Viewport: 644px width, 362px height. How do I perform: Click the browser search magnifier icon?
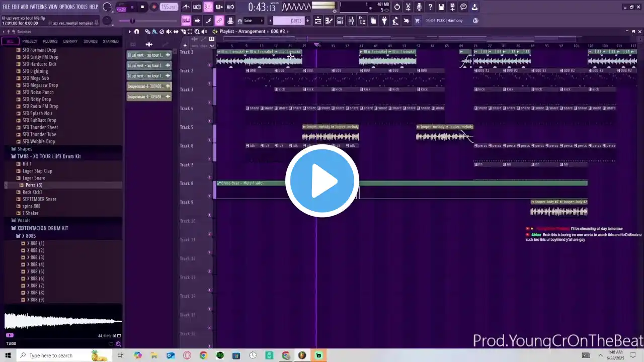118,344
